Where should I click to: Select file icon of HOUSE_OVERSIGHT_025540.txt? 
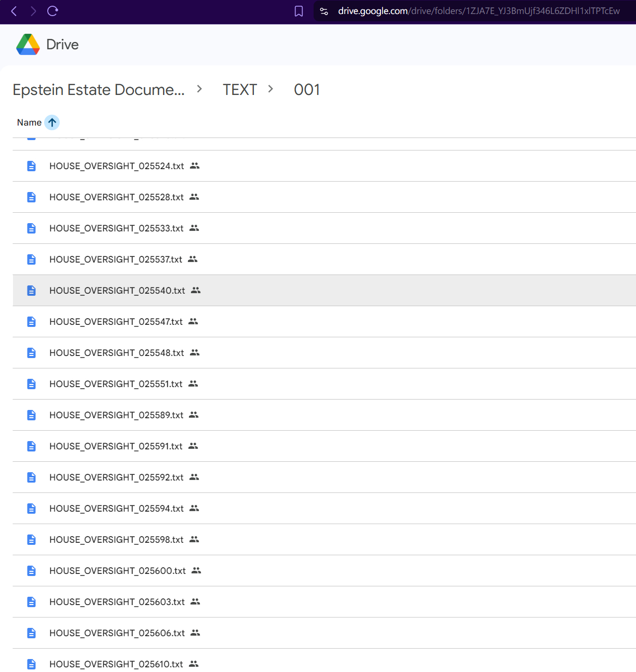[32, 291]
